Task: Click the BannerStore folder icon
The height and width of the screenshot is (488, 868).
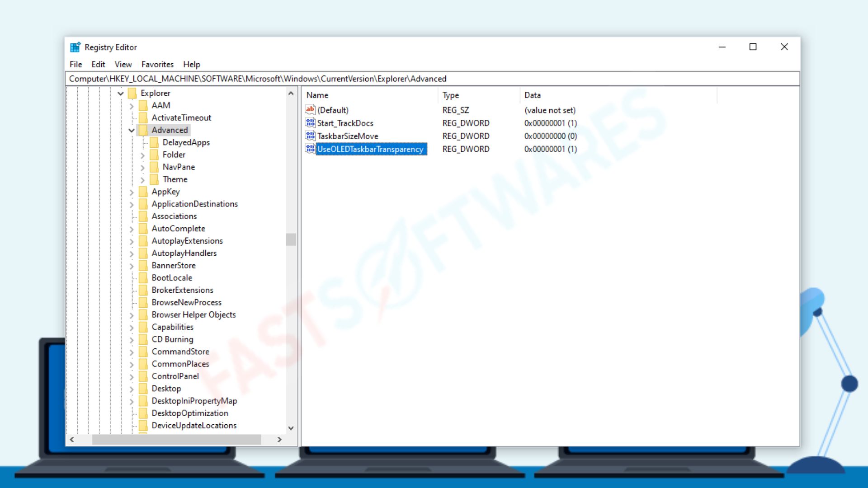Action: point(143,265)
